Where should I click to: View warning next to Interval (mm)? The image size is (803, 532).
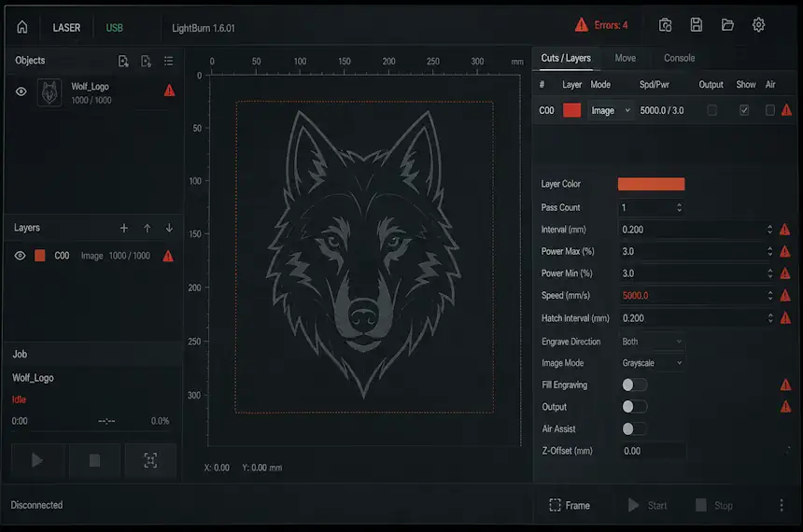784,230
